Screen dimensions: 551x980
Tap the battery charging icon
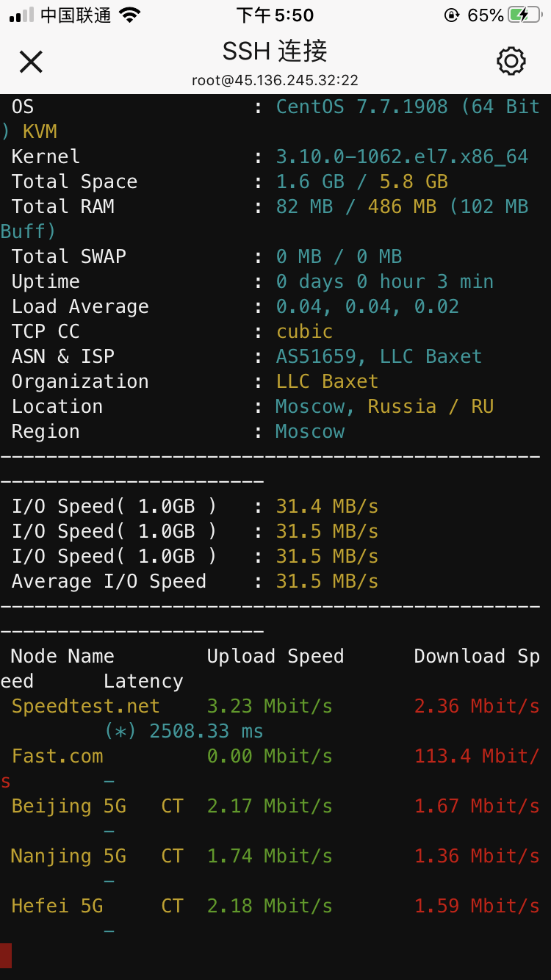pos(529,15)
